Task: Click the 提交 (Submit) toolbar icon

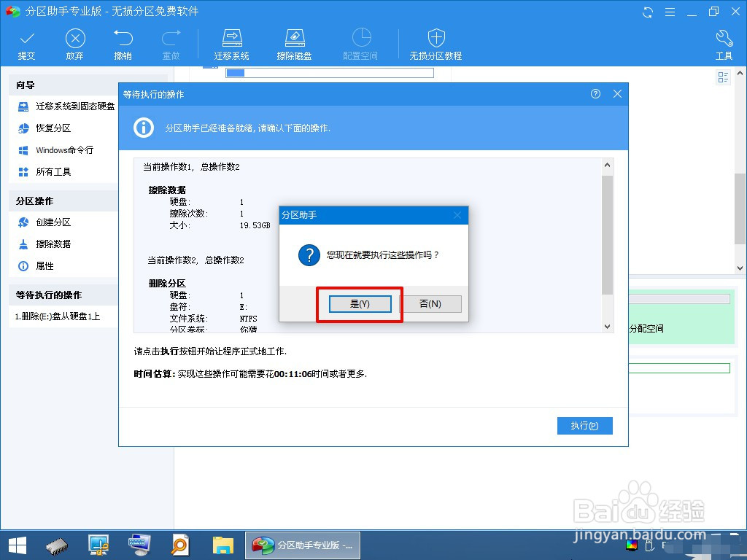Action: [x=27, y=44]
